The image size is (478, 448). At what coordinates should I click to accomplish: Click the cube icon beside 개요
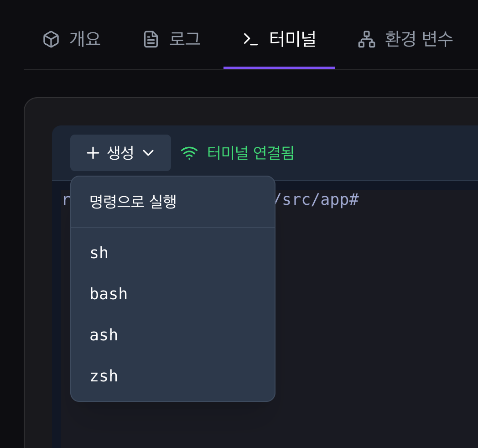pos(50,39)
